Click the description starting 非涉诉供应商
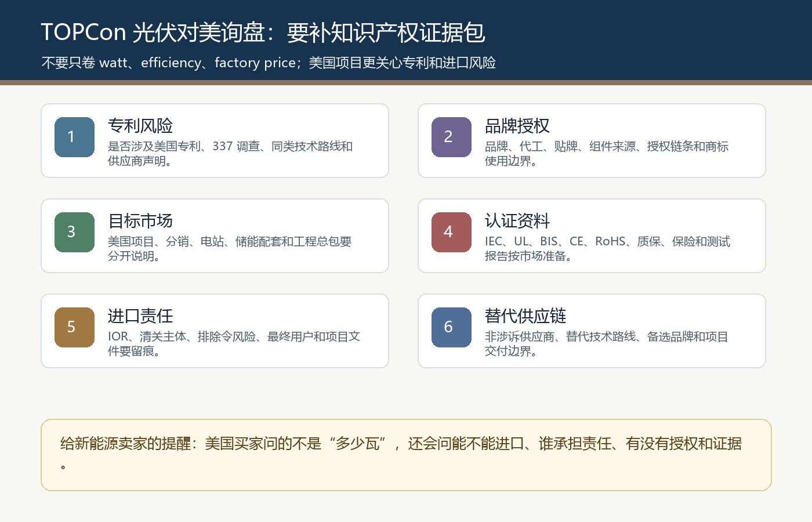The image size is (812, 522). coord(607,344)
